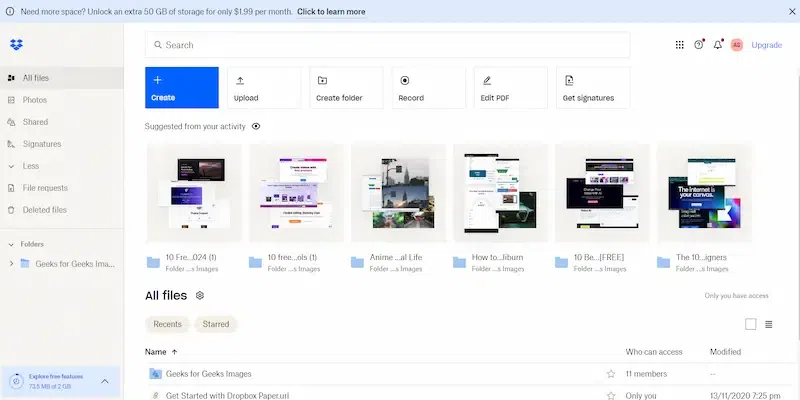The width and height of the screenshot is (800, 400).
Task: Click shared folder icon of Geeks for Geeks Images row
Action: [155, 374]
